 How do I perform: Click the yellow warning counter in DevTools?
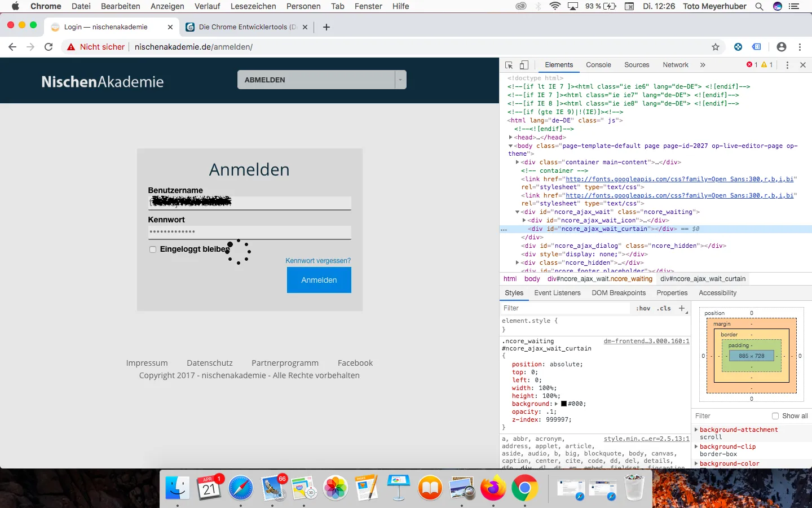[x=767, y=65]
